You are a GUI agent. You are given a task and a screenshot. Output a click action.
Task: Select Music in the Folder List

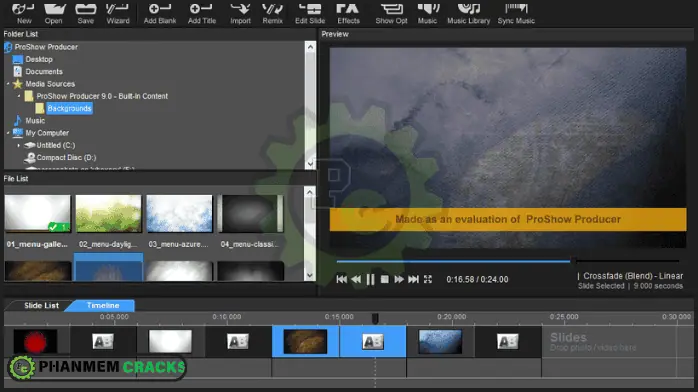(35, 121)
